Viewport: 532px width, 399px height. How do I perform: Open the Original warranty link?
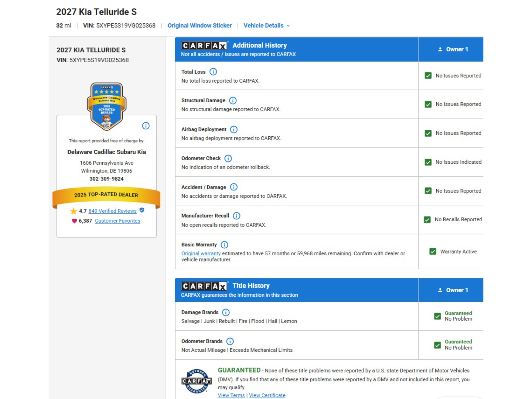(201, 253)
